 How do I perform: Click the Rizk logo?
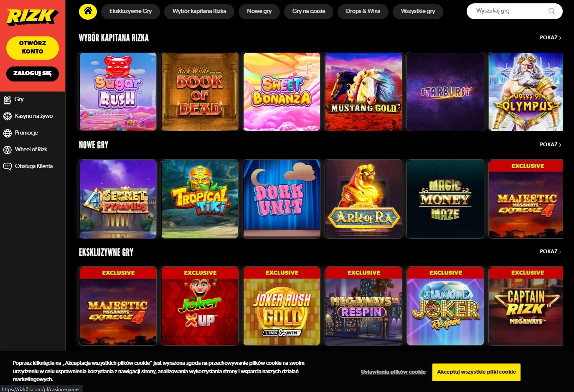pos(32,17)
